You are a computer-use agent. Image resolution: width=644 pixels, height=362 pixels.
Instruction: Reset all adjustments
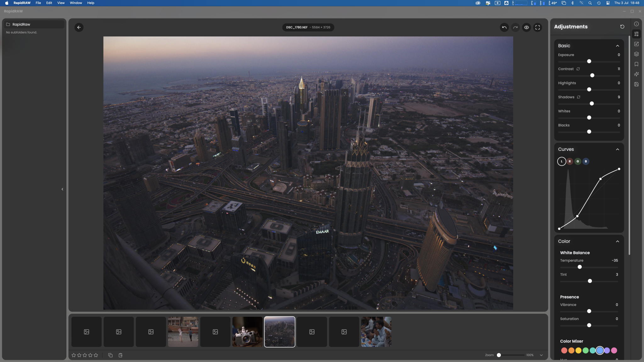[x=622, y=27]
